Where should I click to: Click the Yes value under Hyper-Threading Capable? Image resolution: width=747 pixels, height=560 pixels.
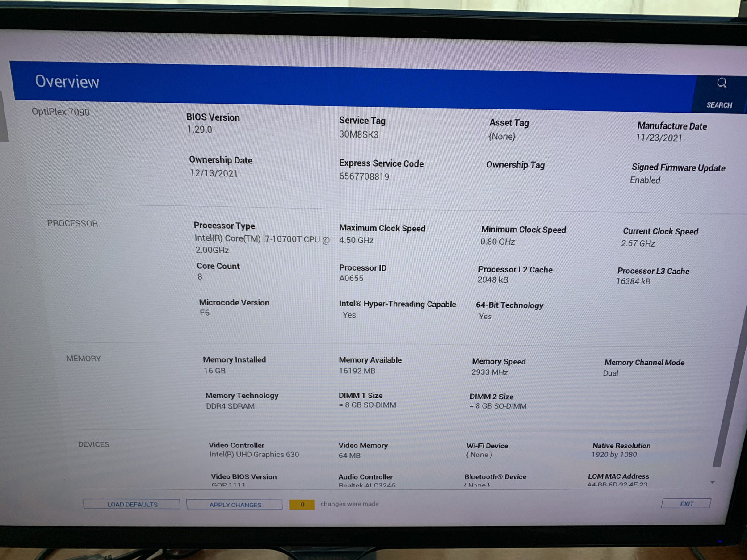349,315
